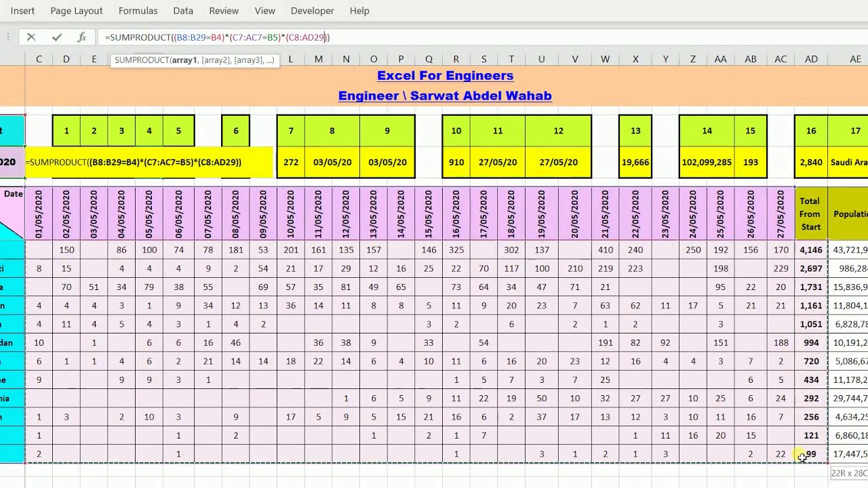Click the 27/05/2020 rotated date header
Image resolution: width=868 pixels, height=488 pixels.
point(781,214)
